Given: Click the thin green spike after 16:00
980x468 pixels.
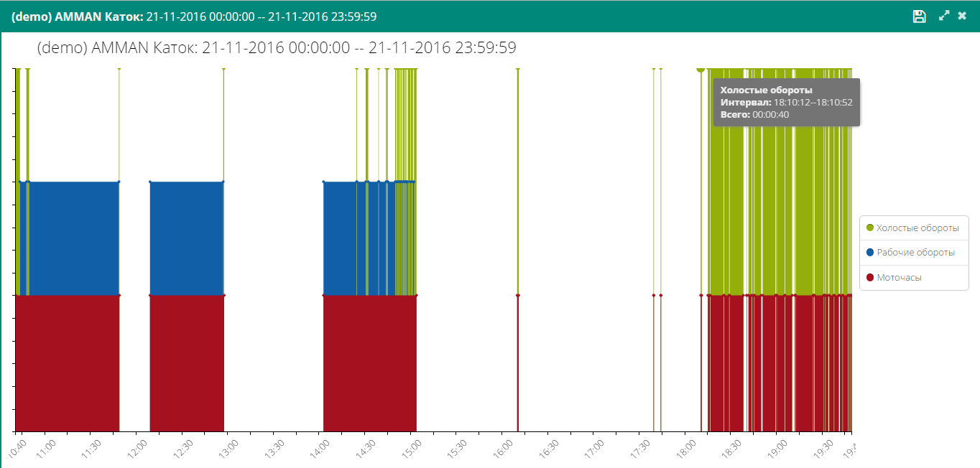Looking at the screenshot, I should [x=517, y=179].
